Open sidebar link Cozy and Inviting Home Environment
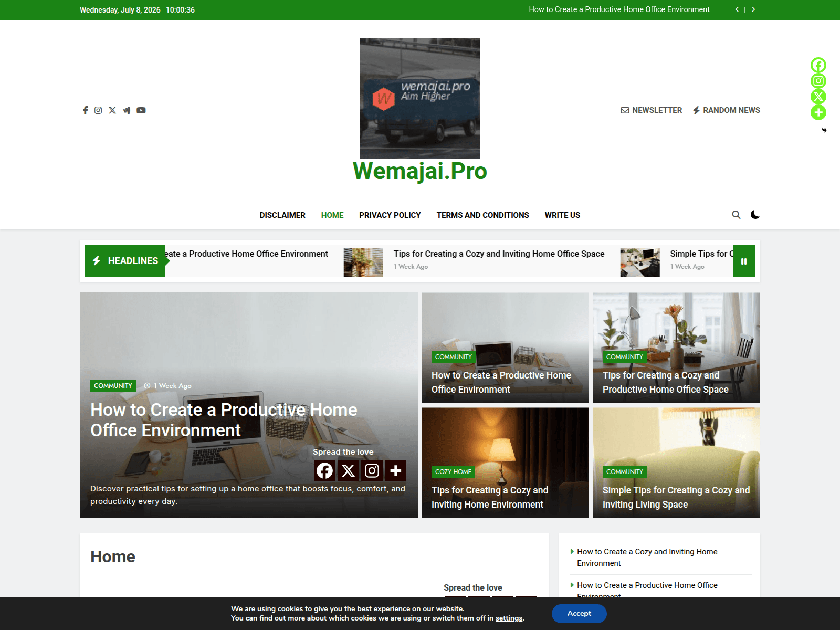Screen dimensions: 840x630 [647, 558]
